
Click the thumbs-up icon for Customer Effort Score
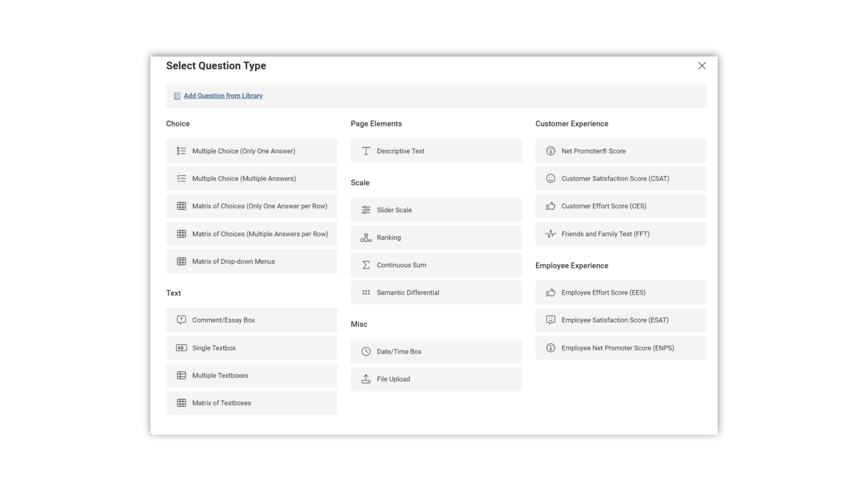pyautogui.click(x=551, y=206)
